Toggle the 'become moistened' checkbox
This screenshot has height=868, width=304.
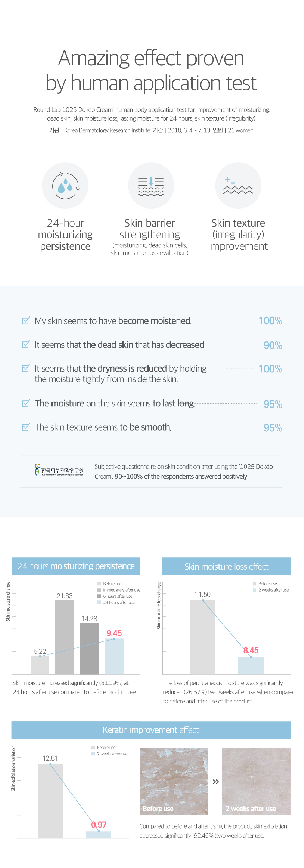(26, 321)
